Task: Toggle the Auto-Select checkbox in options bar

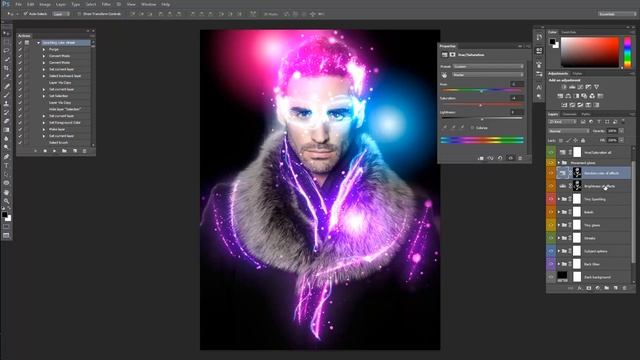Action: (x=25, y=13)
